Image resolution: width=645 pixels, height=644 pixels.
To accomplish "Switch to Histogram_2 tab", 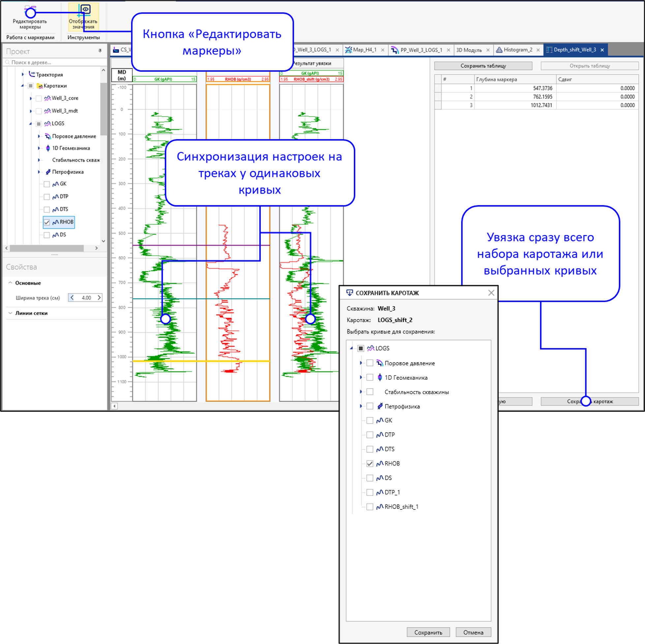I will [518, 50].
